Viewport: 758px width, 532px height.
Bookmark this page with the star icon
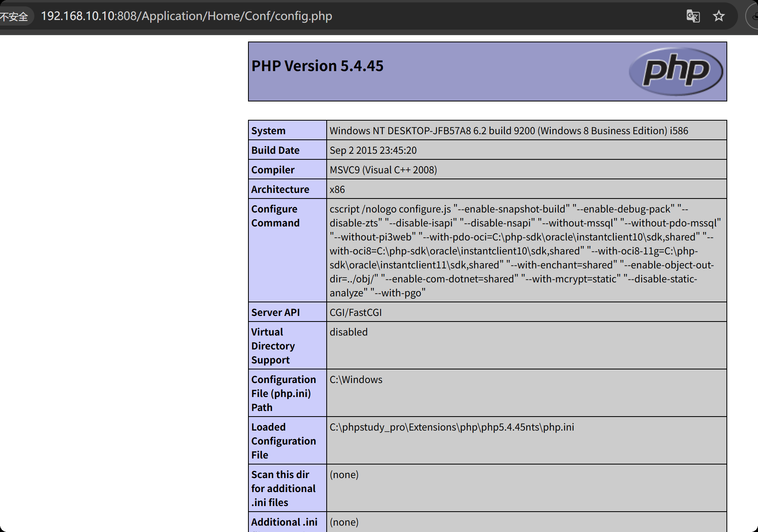point(718,16)
